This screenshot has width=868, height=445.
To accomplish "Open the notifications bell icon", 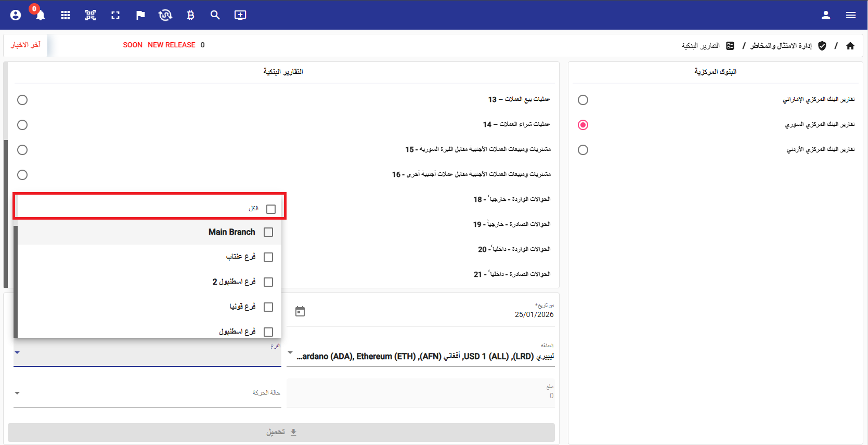I will click(40, 15).
